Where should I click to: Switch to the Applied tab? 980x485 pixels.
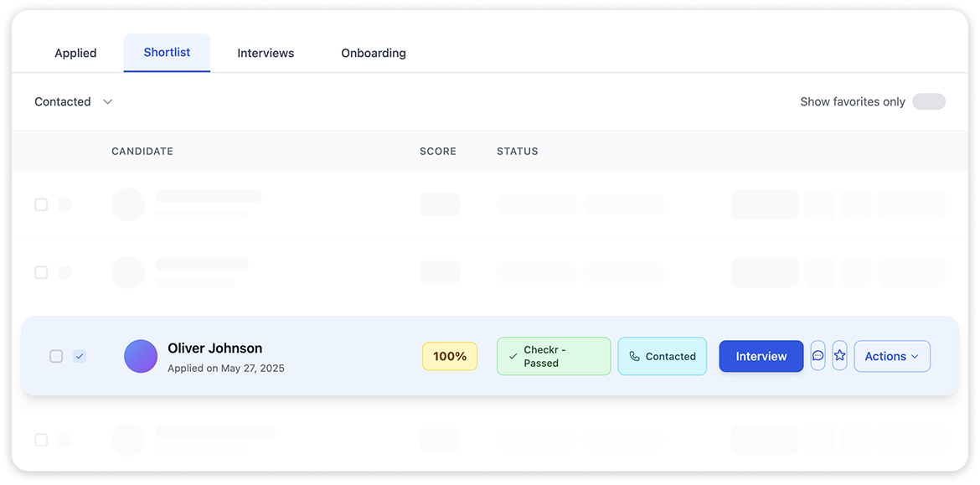click(75, 53)
